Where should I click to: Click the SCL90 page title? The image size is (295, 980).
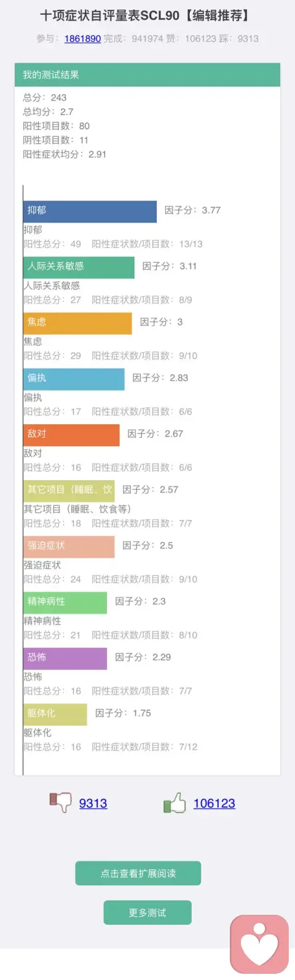pos(144,15)
